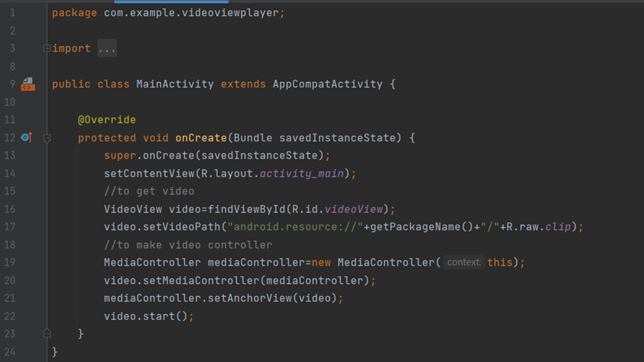Click the fold end marker at line 23
Screen dimensions: 644x362
47,333
